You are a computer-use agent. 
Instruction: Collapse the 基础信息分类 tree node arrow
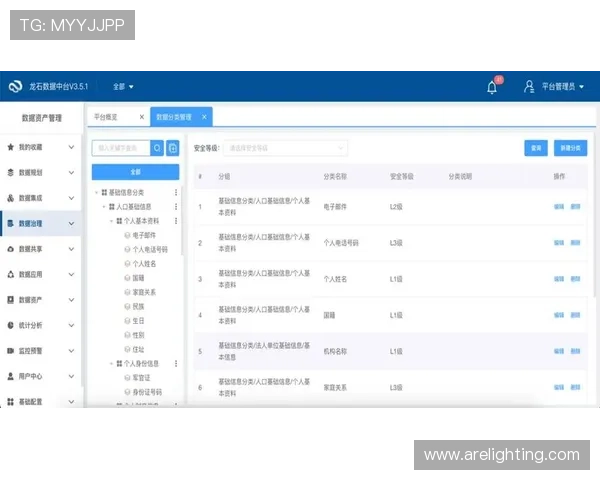click(96, 192)
